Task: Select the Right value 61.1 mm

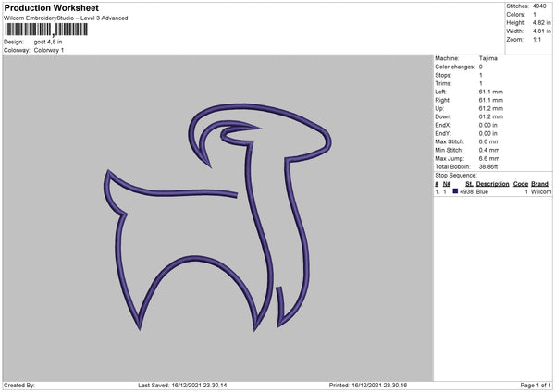Action: pos(491,100)
